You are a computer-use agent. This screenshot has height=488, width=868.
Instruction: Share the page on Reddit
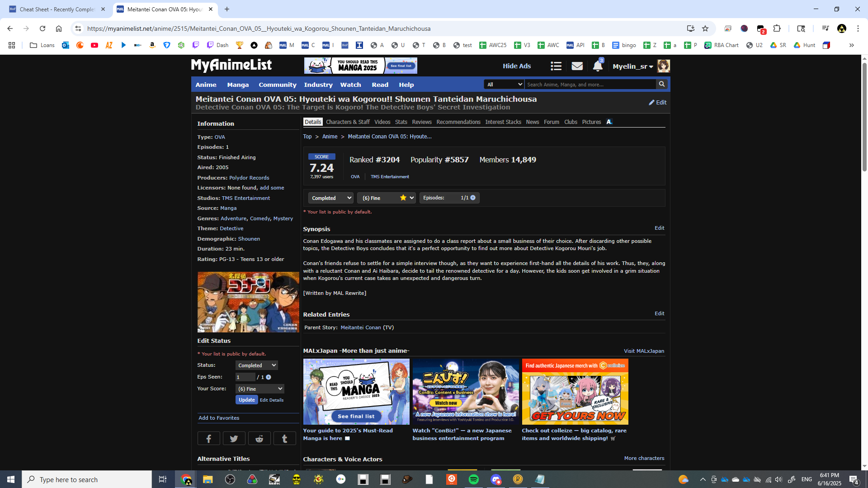pos(259,438)
